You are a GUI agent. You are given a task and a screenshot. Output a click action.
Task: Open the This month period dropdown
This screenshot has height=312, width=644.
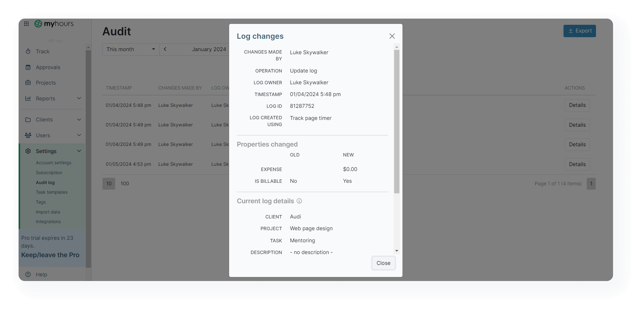[x=131, y=49]
